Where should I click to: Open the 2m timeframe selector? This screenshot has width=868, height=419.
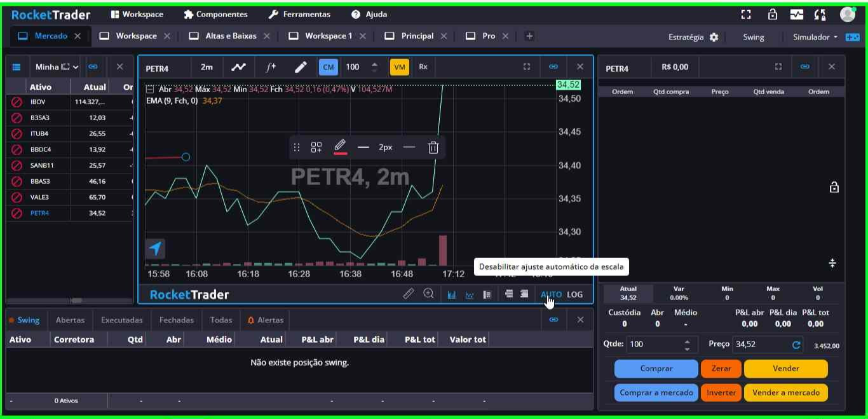coord(207,67)
